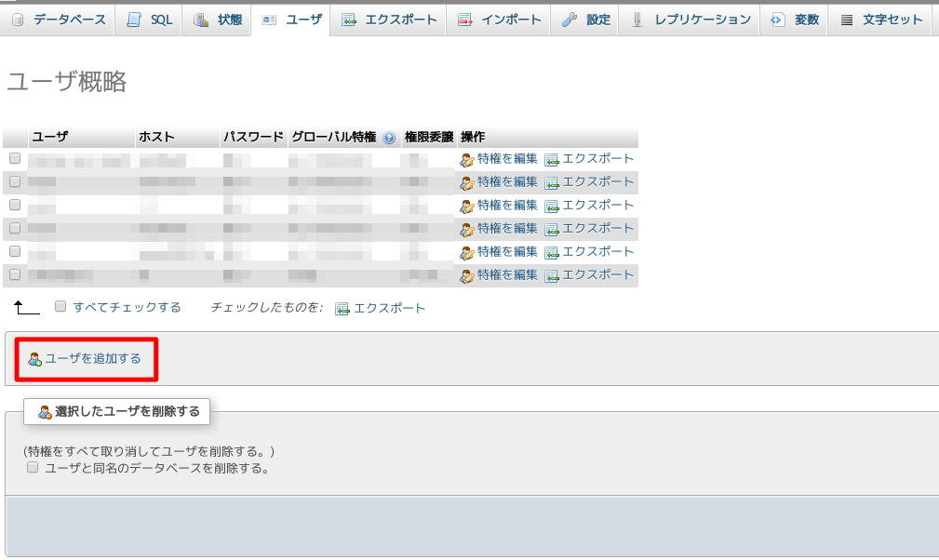This screenshot has height=560, width=939.
Task: Click the すべてチェックする link text
Action: click(127, 308)
